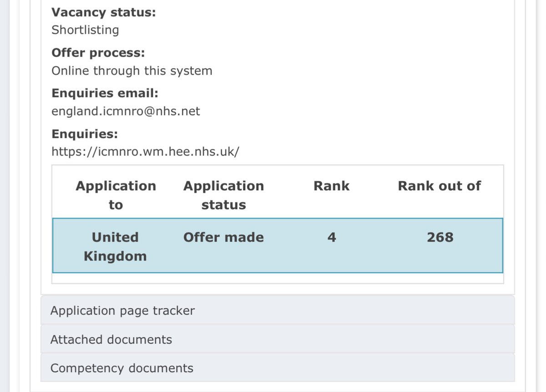This screenshot has height=392, width=546.
Task: Click the rank value 4
Action: [332, 237]
